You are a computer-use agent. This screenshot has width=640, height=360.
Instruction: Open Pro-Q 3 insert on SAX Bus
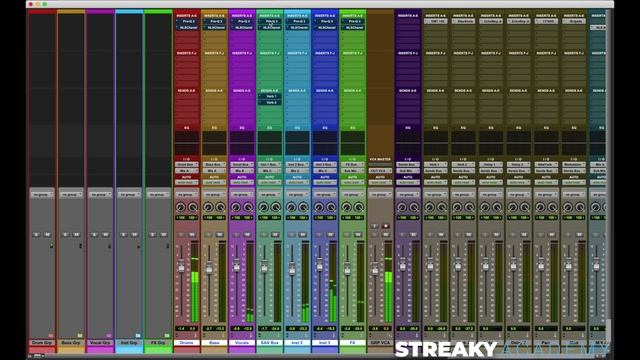coord(270,21)
